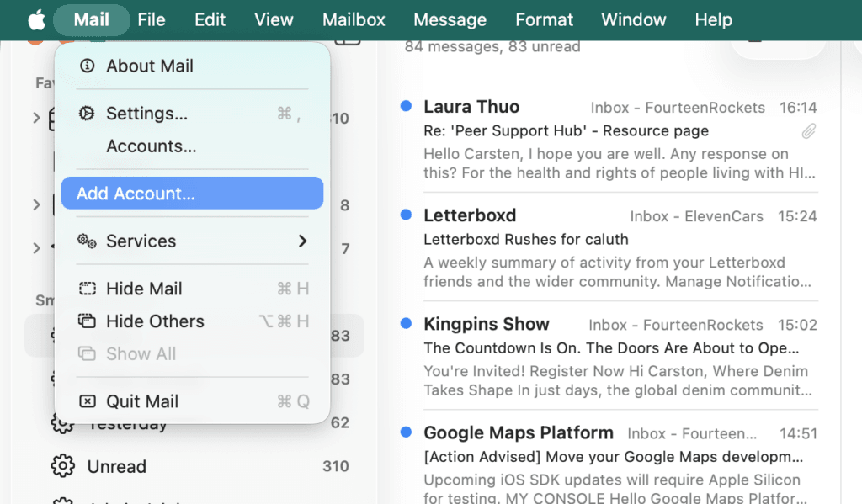Screen dimensions: 862x504
Task: Open the Services submenu
Action: click(192, 241)
